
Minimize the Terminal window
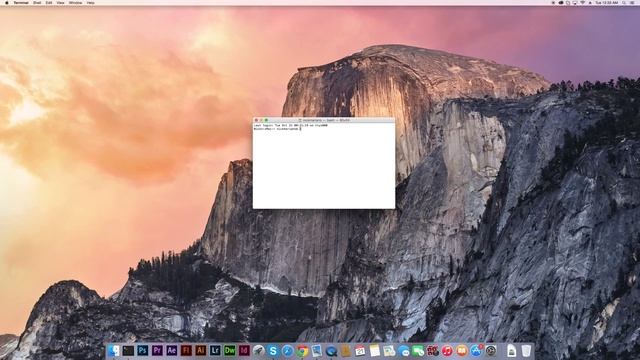click(261, 120)
